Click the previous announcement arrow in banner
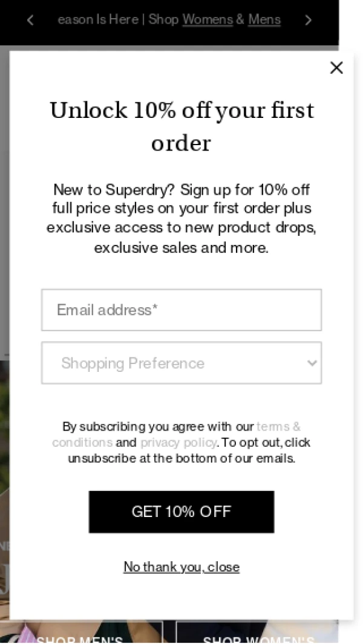The width and height of the screenshot is (363, 644). (30, 20)
